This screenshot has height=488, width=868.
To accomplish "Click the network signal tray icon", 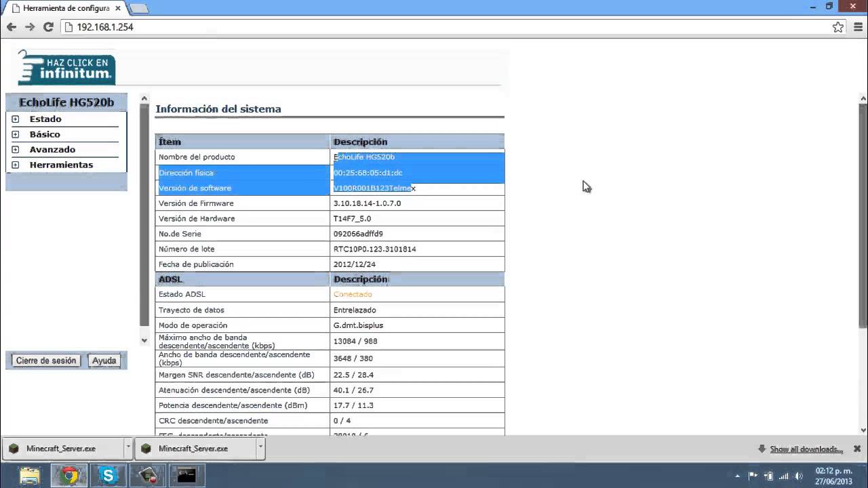I will coord(784,476).
